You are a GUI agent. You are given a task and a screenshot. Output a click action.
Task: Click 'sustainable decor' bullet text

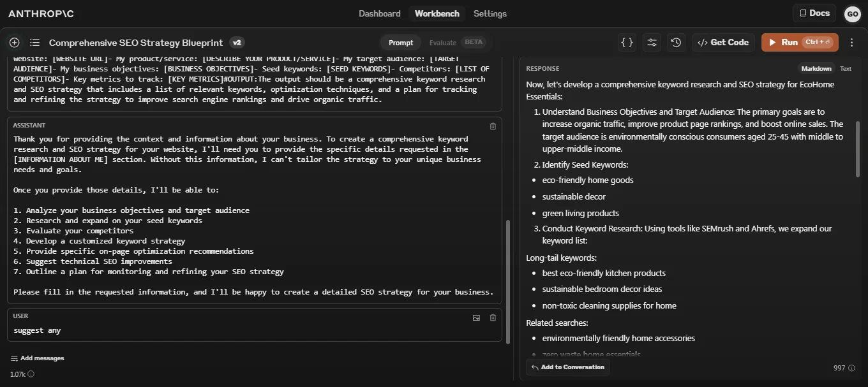574,197
